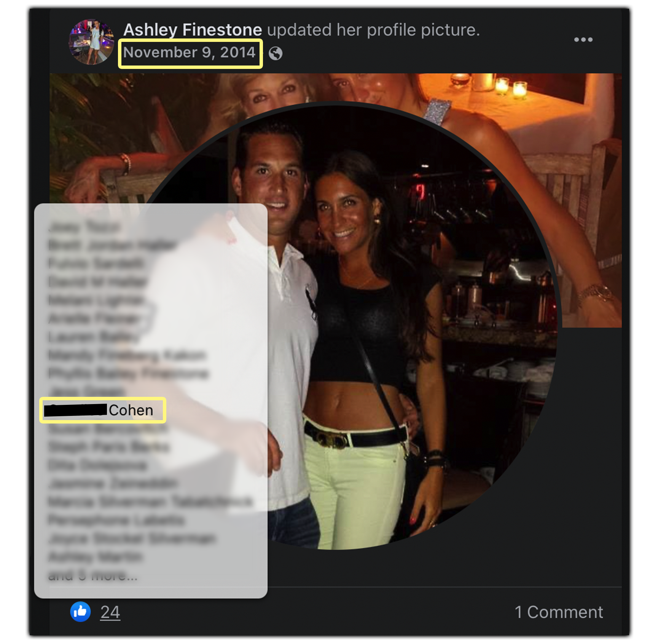
Task: Click the blue thumbs-up like icon
Action: click(80, 612)
